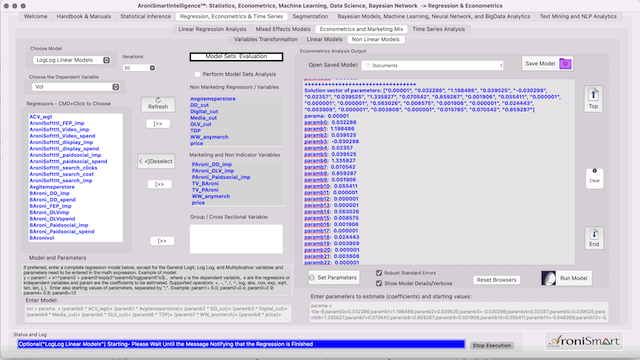Select ACV_wgt in regressors list
Screen dimensions: 640x360
41,117
